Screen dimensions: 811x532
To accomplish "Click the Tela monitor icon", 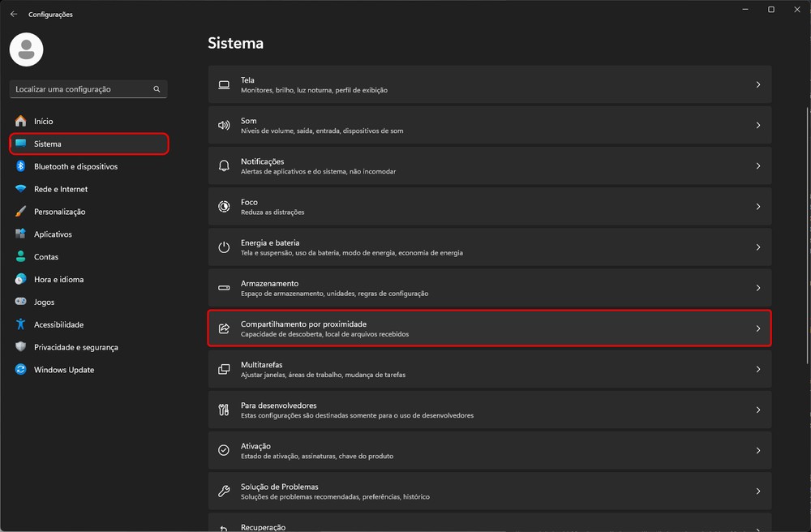I will (x=225, y=85).
